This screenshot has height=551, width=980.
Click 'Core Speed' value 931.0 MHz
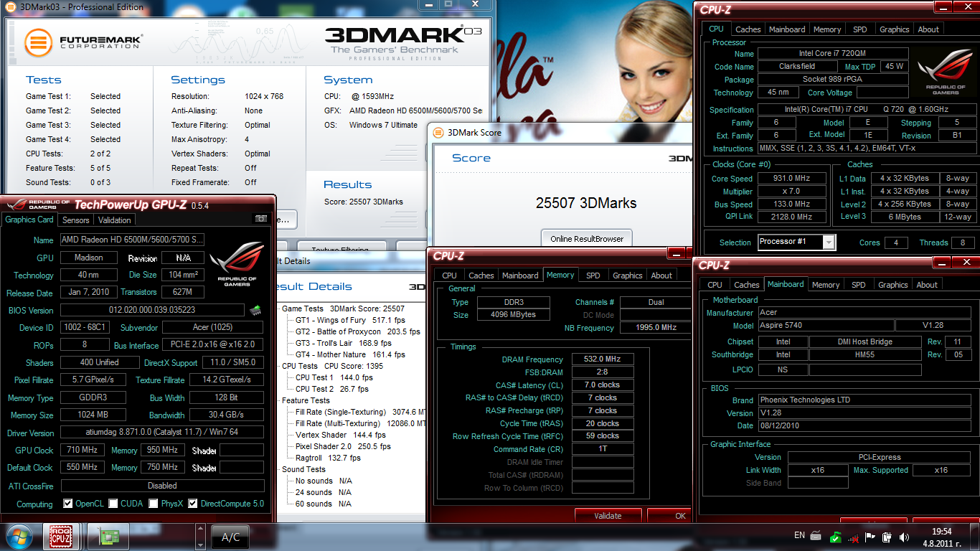tap(791, 178)
